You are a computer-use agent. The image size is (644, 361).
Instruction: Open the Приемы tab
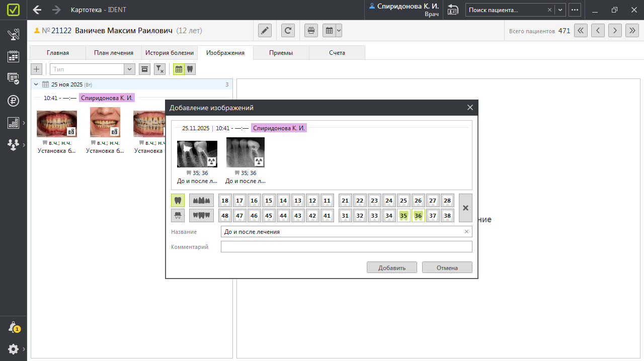tap(281, 53)
